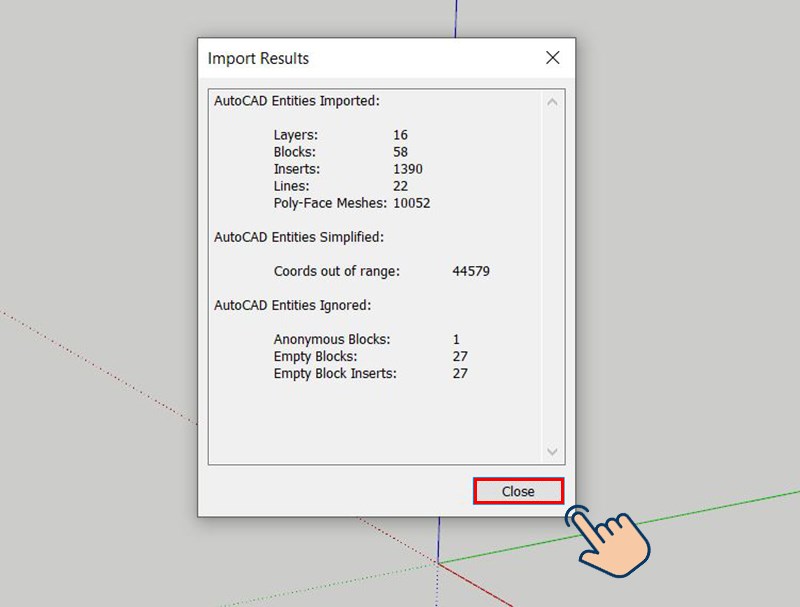The width and height of the screenshot is (800, 607).
Task: Select 'AutoCAD Entities Ignored:' heading
Action: 293,305
